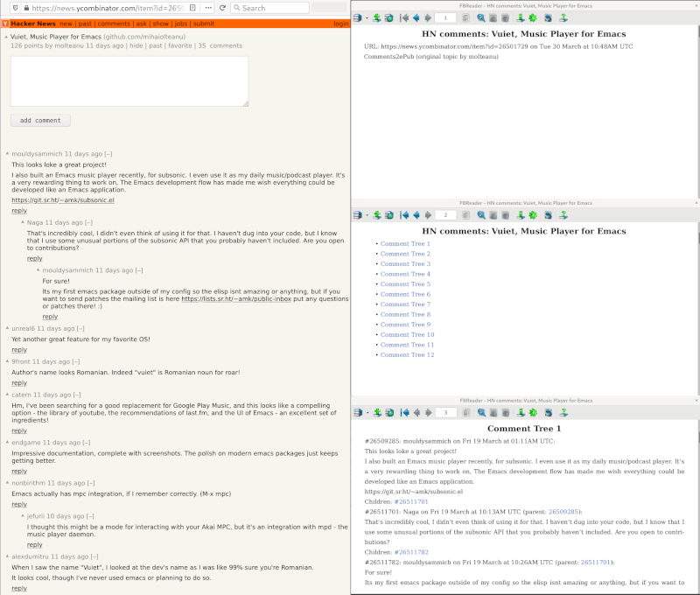The image size is (700, 595).
Task: Open 'Comment Tree 12' link in FBReader
Action: pos(407,355)
